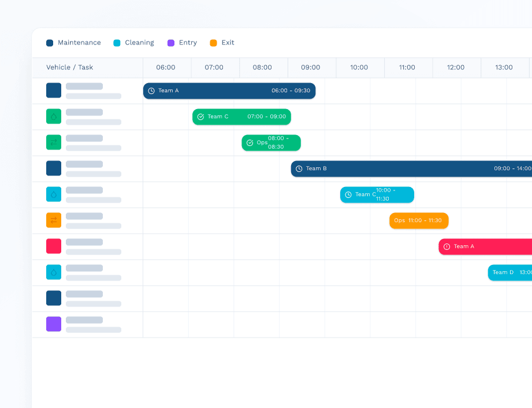
Task: Toggle the Exit legend filter
Action: pyautogui.click(x=222, y=43)
